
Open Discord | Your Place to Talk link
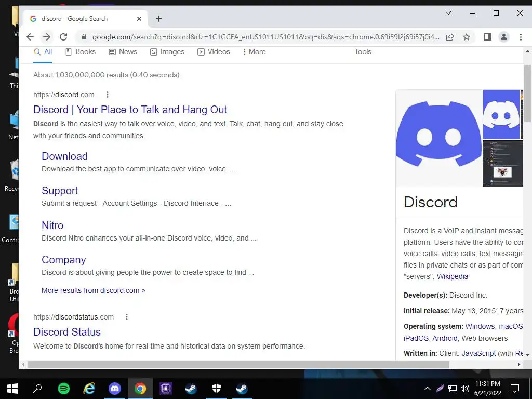coord(130,110)
